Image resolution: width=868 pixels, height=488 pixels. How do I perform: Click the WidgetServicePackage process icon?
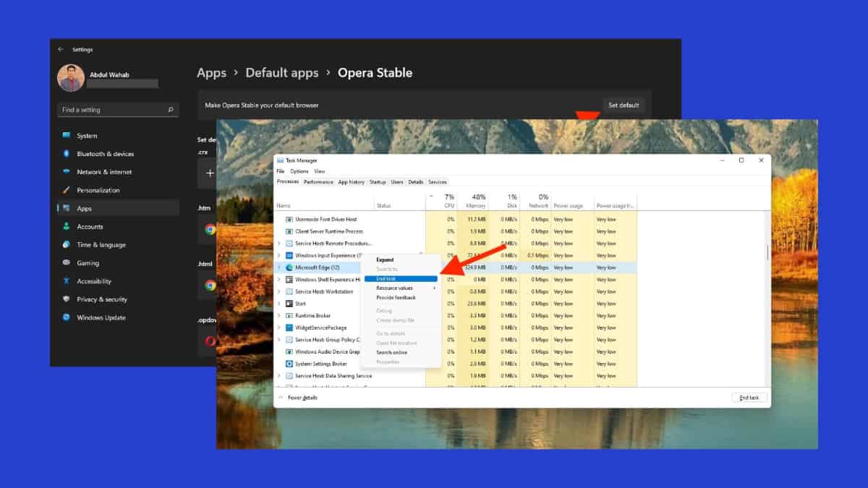click(289, 328)
